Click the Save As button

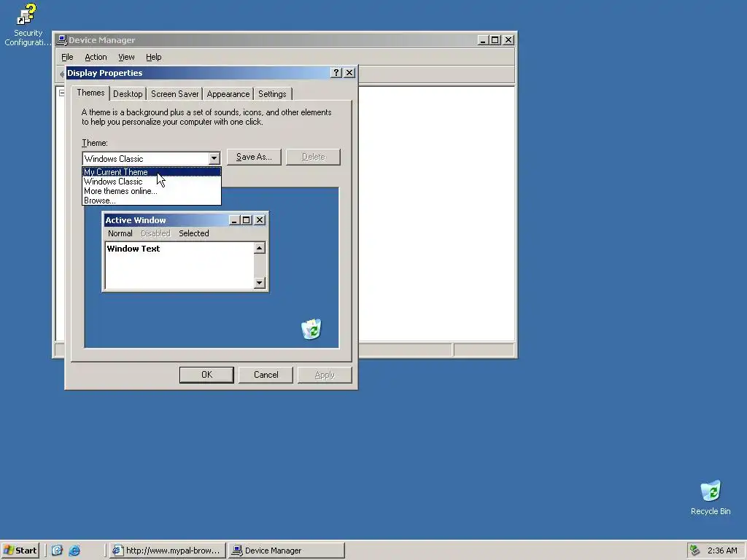coord(254,157)
